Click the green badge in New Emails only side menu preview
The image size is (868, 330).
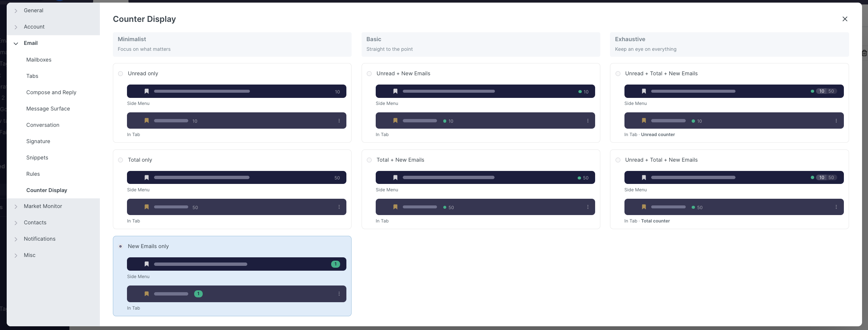[x=335, y=264]
